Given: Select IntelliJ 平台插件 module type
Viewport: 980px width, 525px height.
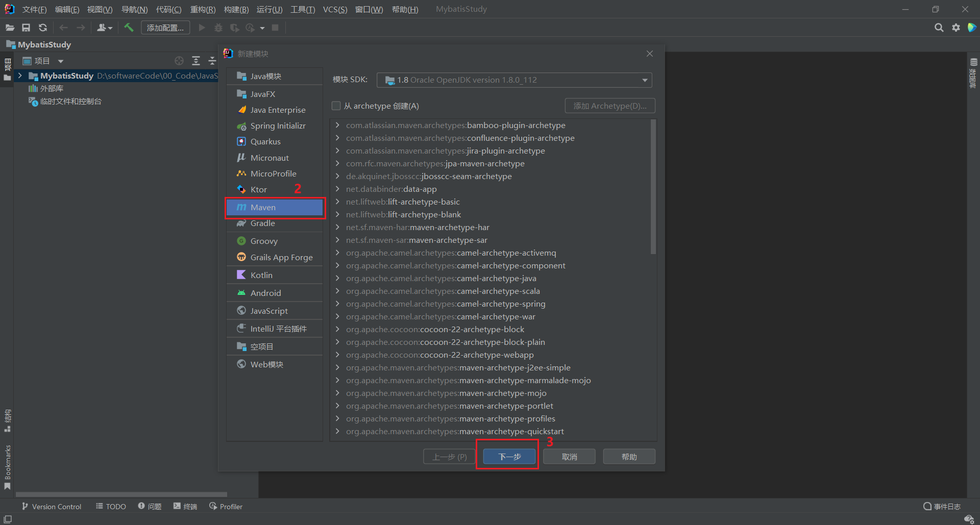Looking at the screenshot, I should click(275, 329).
